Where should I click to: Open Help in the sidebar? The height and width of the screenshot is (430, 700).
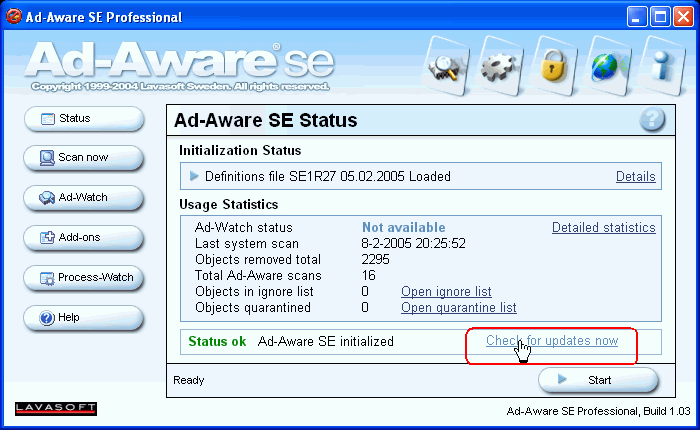coord(84,317)
